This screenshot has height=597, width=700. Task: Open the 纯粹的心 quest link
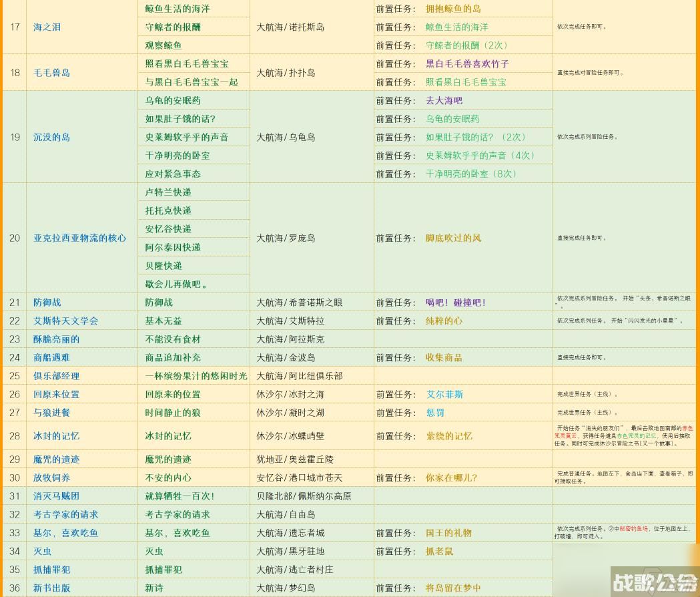pyautogui.click(x=444, y=321)
